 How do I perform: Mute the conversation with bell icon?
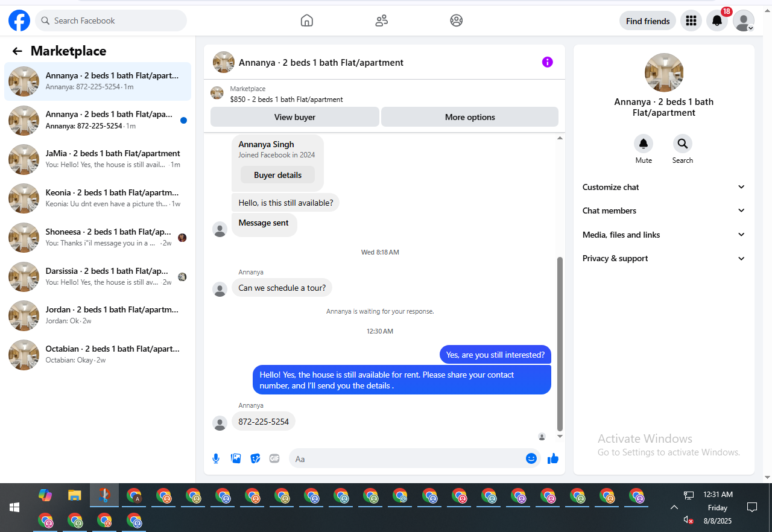pyautogui.click(x=644, y=144)
